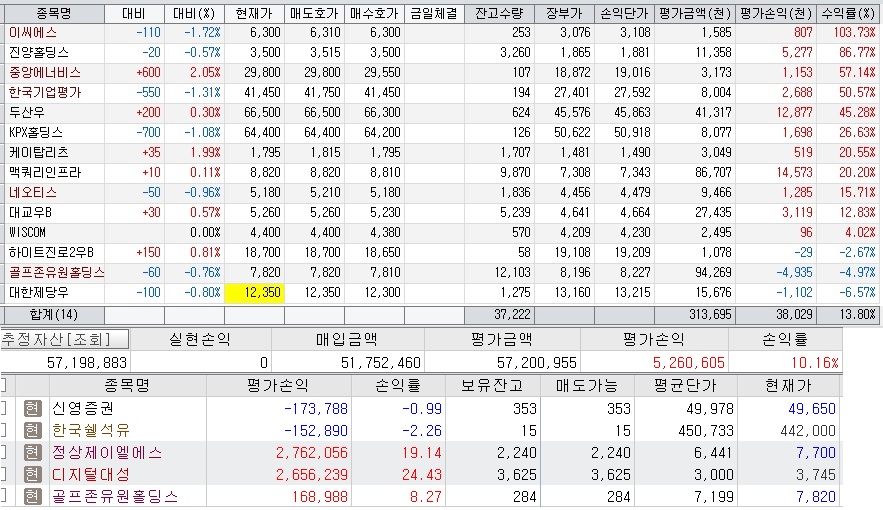Select 디지털대성 name in lower table
The image size is (883, 510).
tap(91, 475)
